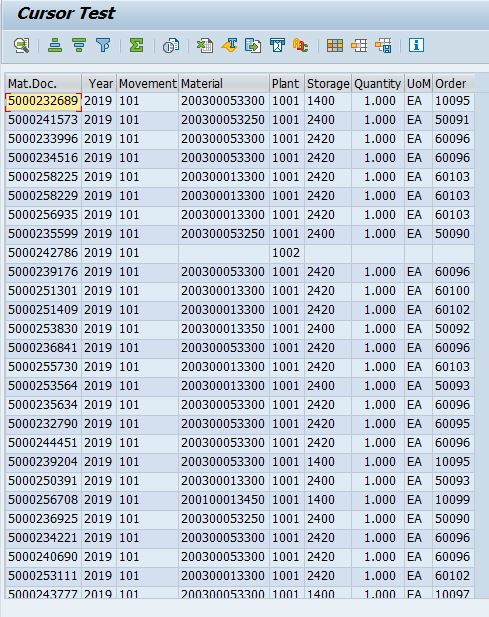Select the Order column header
Viewport: 489px width, 617px height.
click(453, 83)
